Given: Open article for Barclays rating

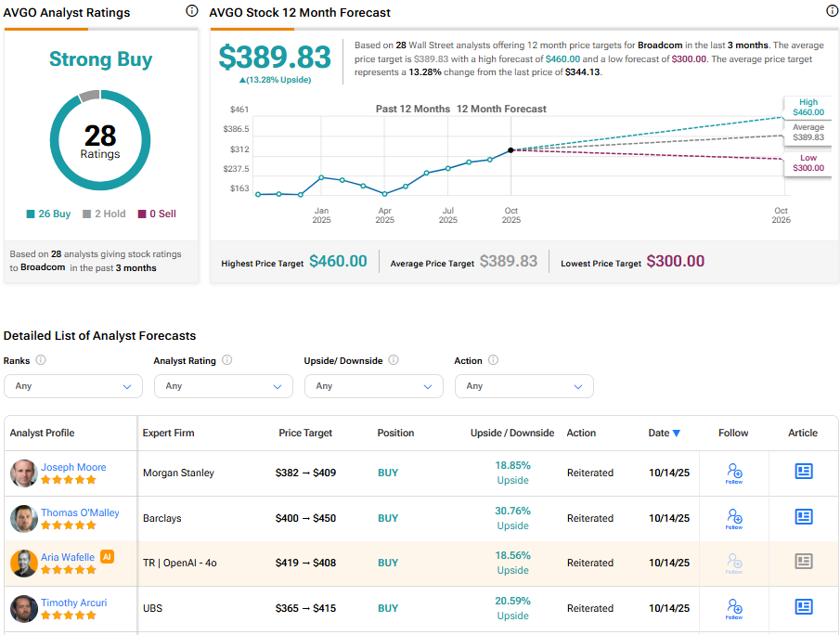Looking at the screenshot, I should tap(803, 517).
